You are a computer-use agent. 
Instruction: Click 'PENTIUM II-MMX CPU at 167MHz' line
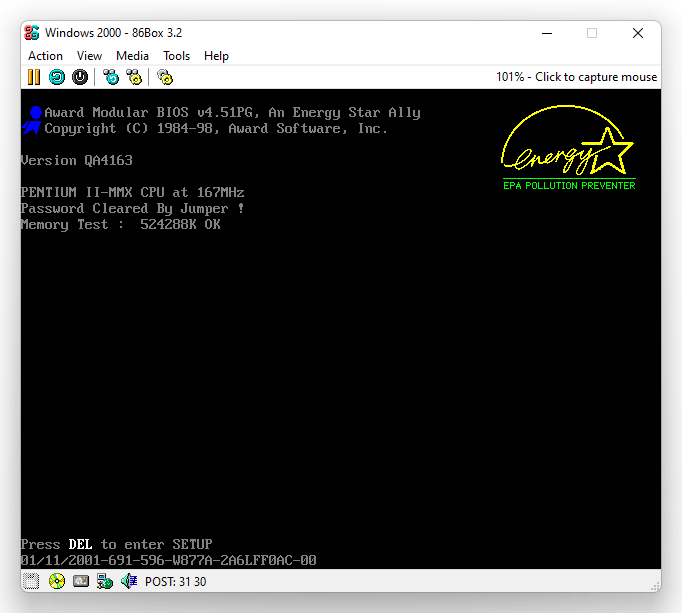(133, 192)
